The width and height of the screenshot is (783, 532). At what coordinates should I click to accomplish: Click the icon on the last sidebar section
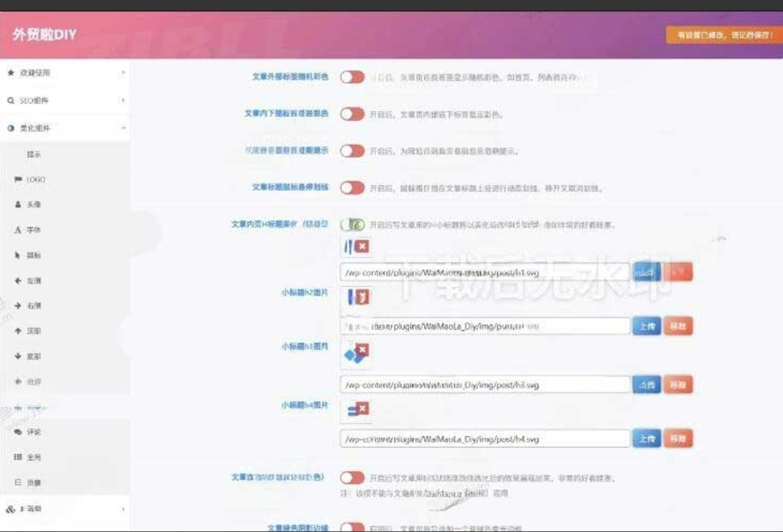coord(10,509)
